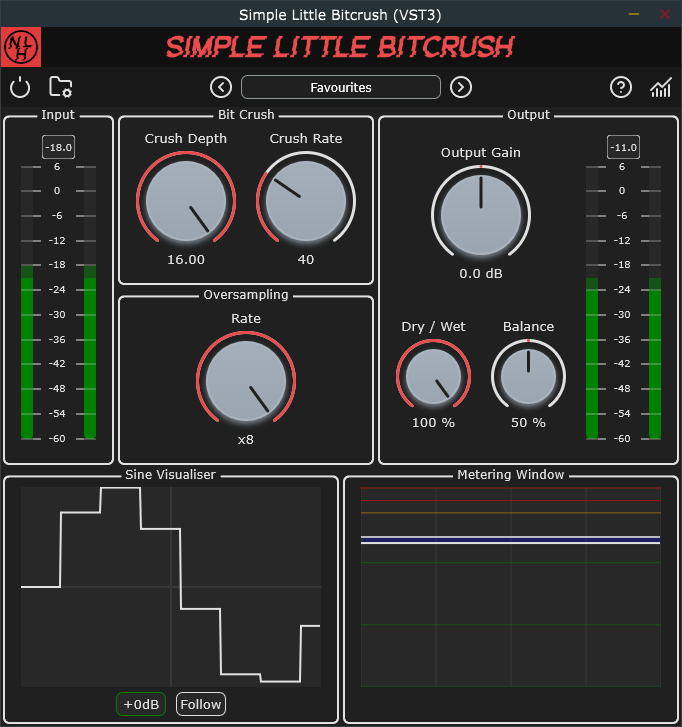Viewport: 682px width, 727px height.
Task: Click the Dry / Wet label
Action: pyautogui.click(x=433, y=326)
